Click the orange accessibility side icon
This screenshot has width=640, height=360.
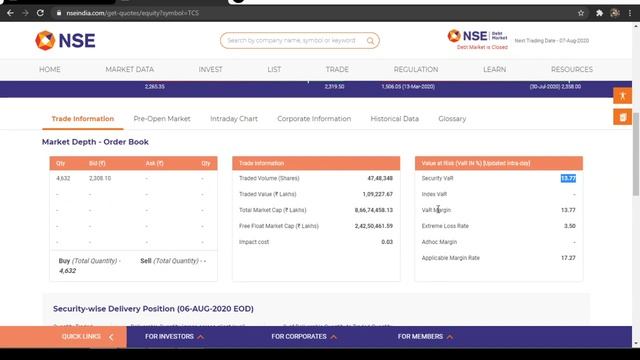coord(622,96)
